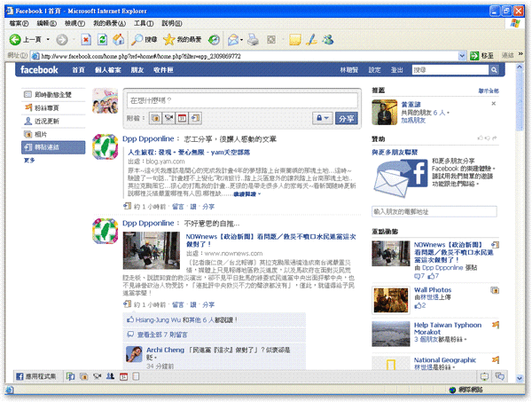Open the Help Taiwan Typhoon Morakot page link
Viewport: 532px width, 402px height.
[x=447, y=328]
